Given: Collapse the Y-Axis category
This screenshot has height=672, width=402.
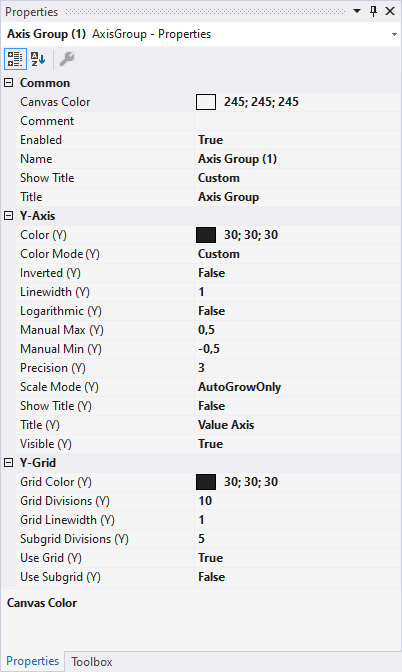Looking at the screenshot, I should [9, 216].
